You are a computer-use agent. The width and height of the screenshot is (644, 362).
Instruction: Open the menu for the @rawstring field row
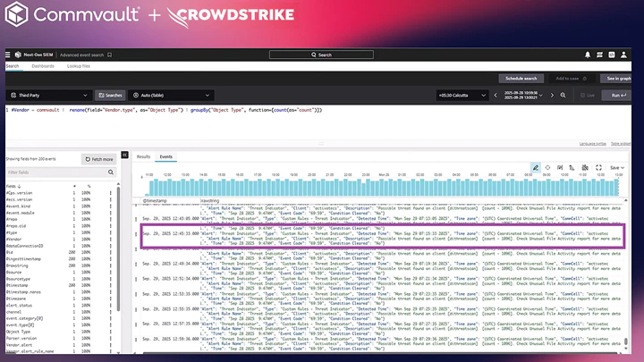point(111,265)
